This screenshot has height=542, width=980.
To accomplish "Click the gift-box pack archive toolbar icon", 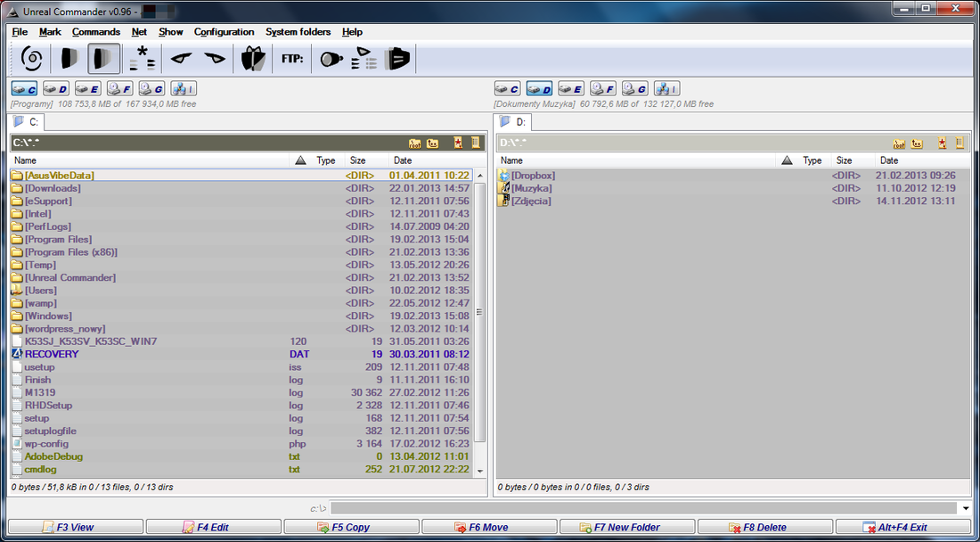I will coord(253,59).
